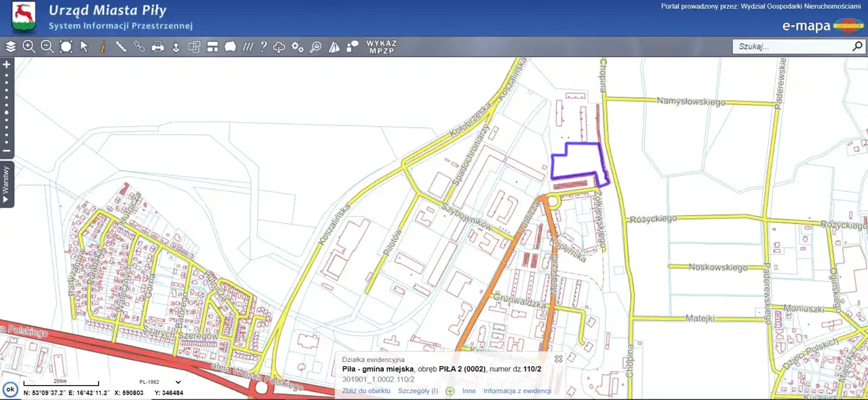868x400 pixels.
Task: Click the Inne option in popup
Action: [x=469, y=391]
